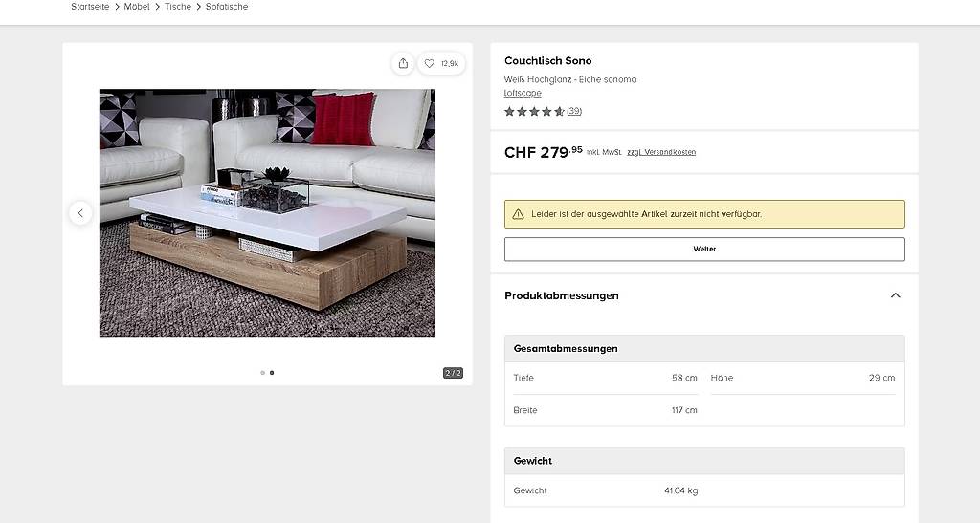The width and height of the screenshot is (980, 523).
Task: Open zzgl. Versandkosten shipping info link
Action: pos(661,152)
